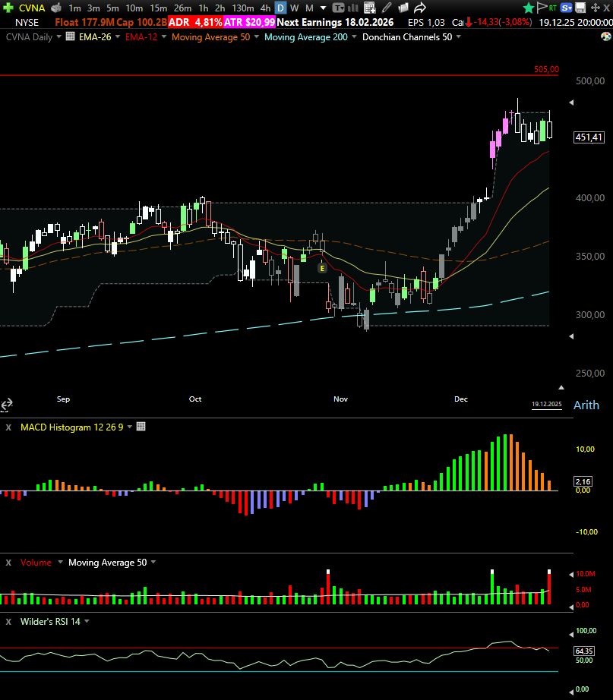Click the 505,00 red price alert line label
The width and height of the screenshot is (613, 700).
[x=546, y=69]
